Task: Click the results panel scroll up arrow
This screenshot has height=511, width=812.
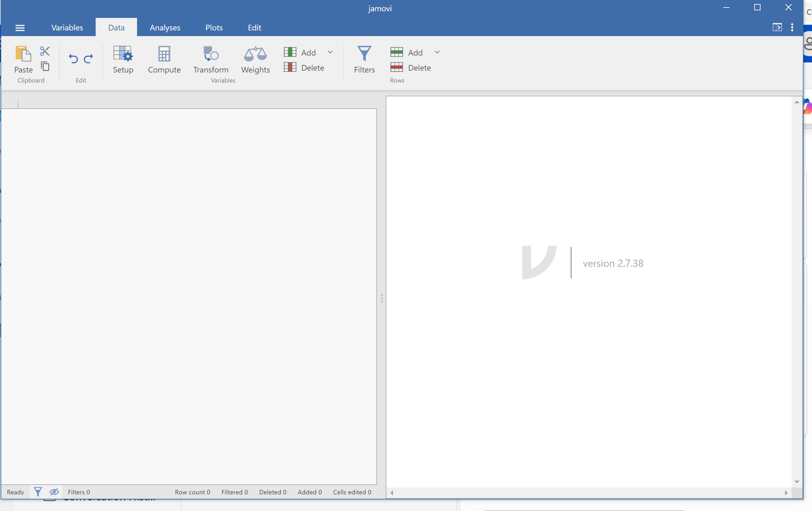Action: point(797,102)
